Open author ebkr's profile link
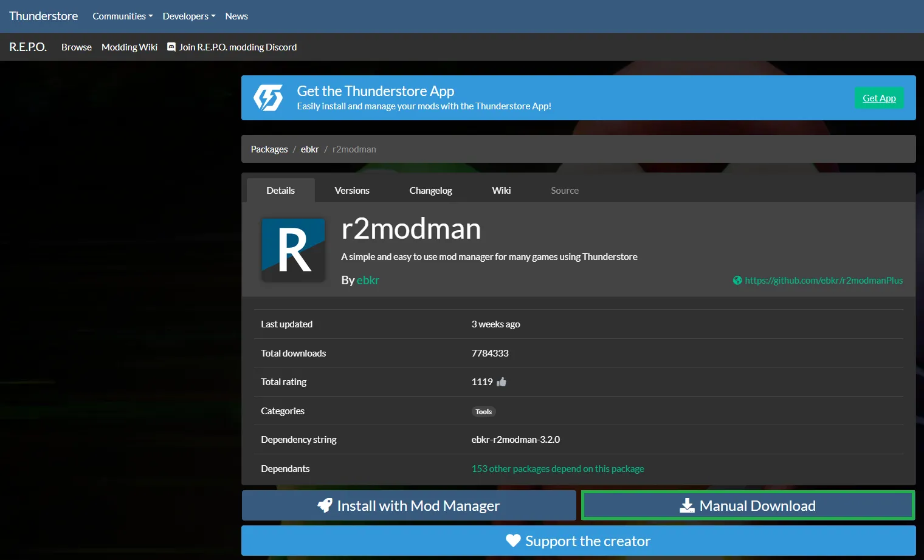 pyautogui.click(x=368, y=280)
